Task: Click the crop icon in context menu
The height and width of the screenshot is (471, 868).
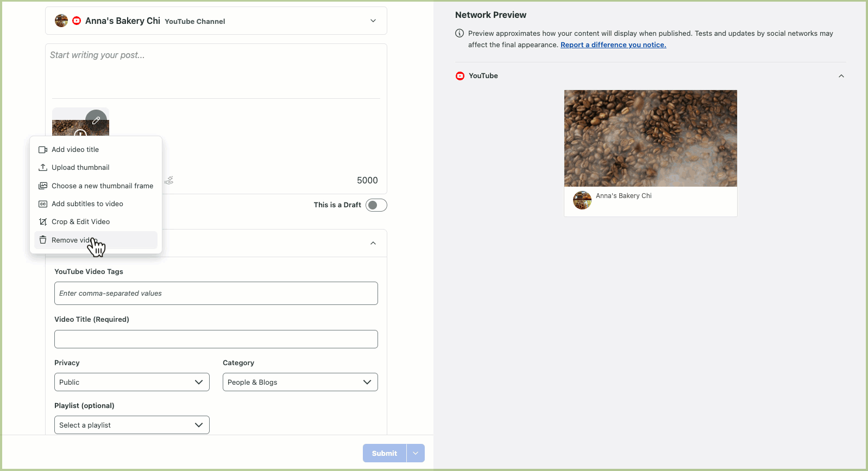Action: [43, 222]
